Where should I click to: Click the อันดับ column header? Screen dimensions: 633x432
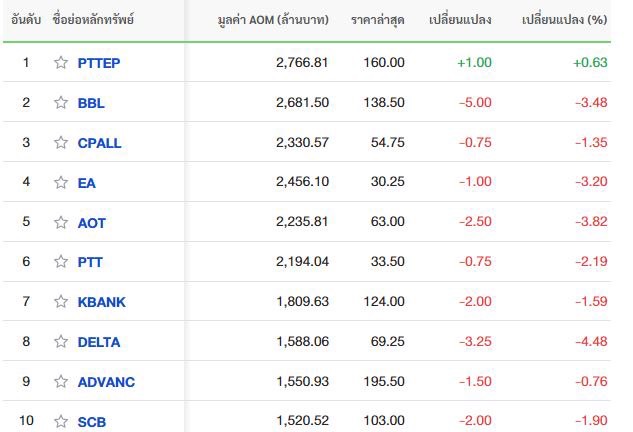click(x=26, y=20)
